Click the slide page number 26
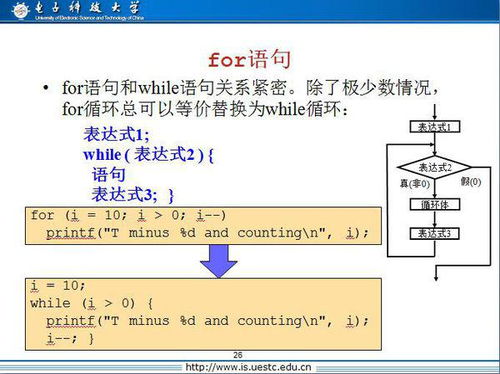The image size is (500, 374). (x=238, y=355)
